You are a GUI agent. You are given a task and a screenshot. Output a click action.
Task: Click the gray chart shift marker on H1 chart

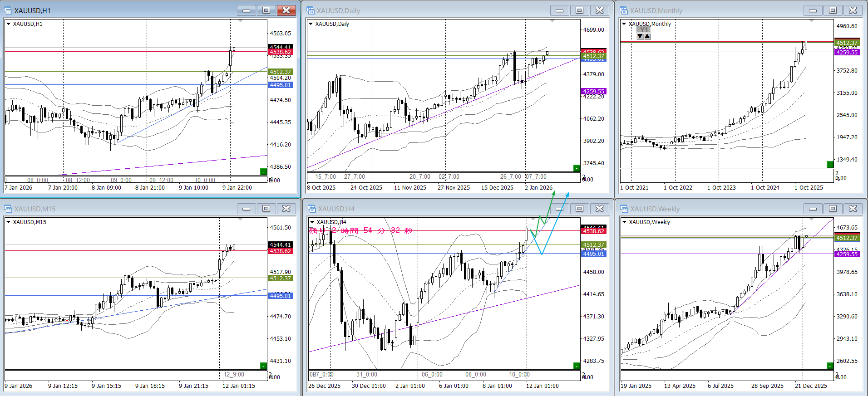(x=241, y=21)
